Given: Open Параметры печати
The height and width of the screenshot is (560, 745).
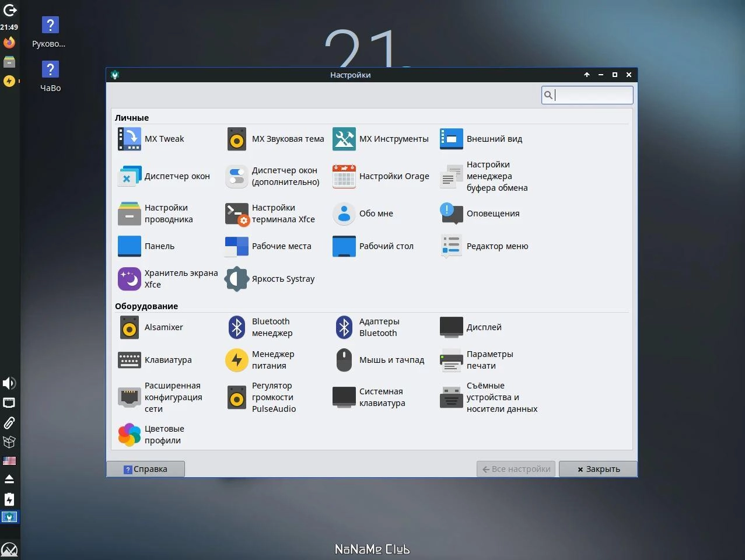Looking at the screenshot, I should pos(477,360).
